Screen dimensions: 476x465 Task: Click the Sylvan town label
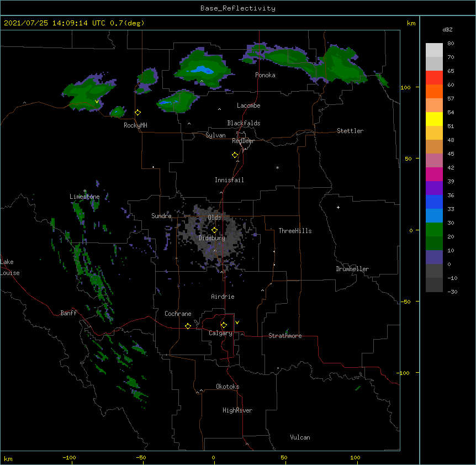(215, 135)
